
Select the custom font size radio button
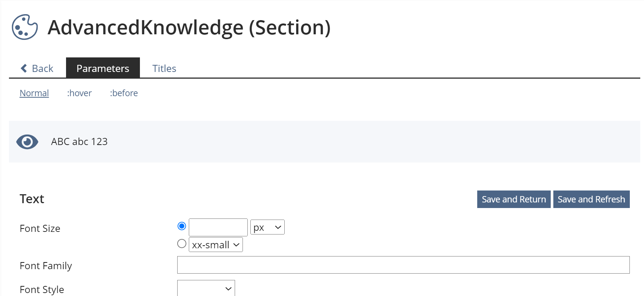pos(182,226)
